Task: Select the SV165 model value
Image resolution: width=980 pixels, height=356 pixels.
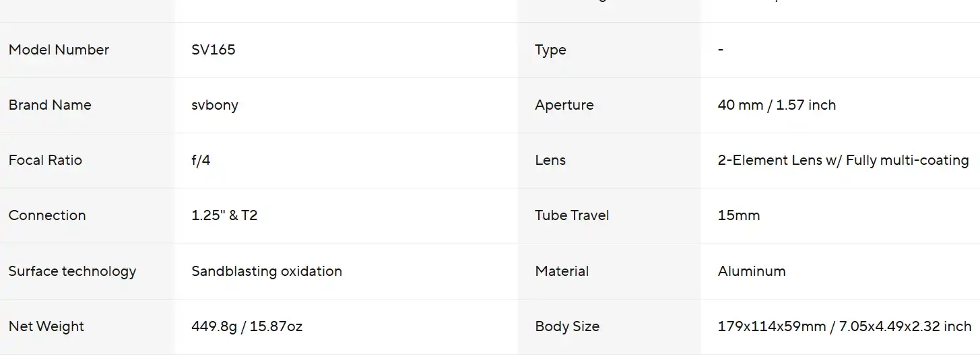Action: coord(214,50)
